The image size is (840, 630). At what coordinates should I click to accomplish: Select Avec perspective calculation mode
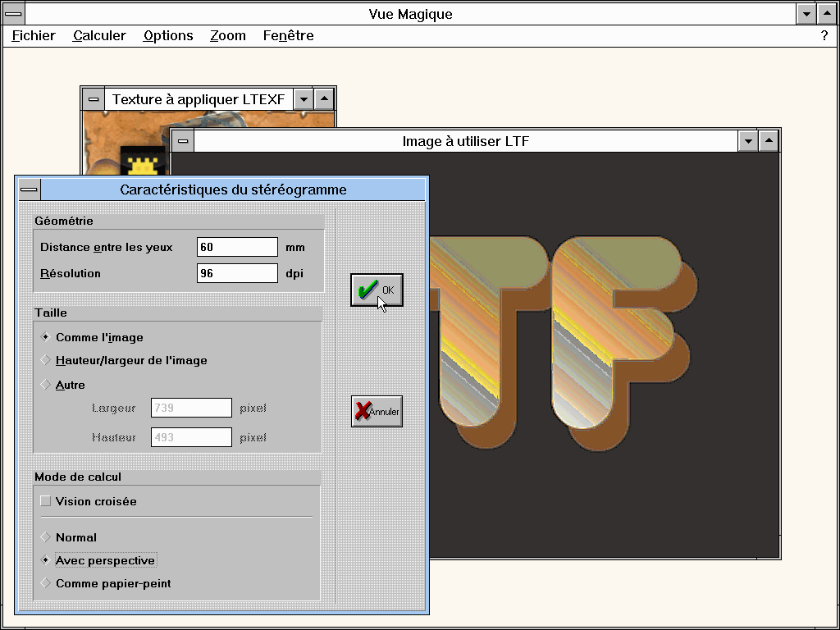click(98, 560)
